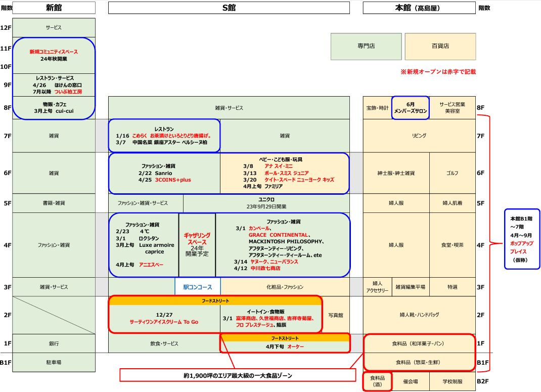This screenshot has height=392, width=541.
Task: Select the 食料品（酒） cell on B2F
Action: tap(377, 381)
